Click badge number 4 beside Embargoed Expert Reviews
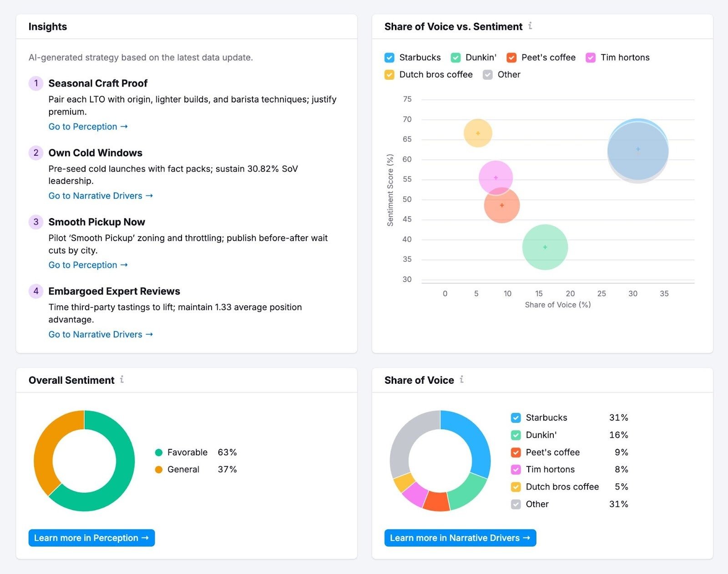Image resolution: width=728 pixels, height=574 pixels. 35,291
